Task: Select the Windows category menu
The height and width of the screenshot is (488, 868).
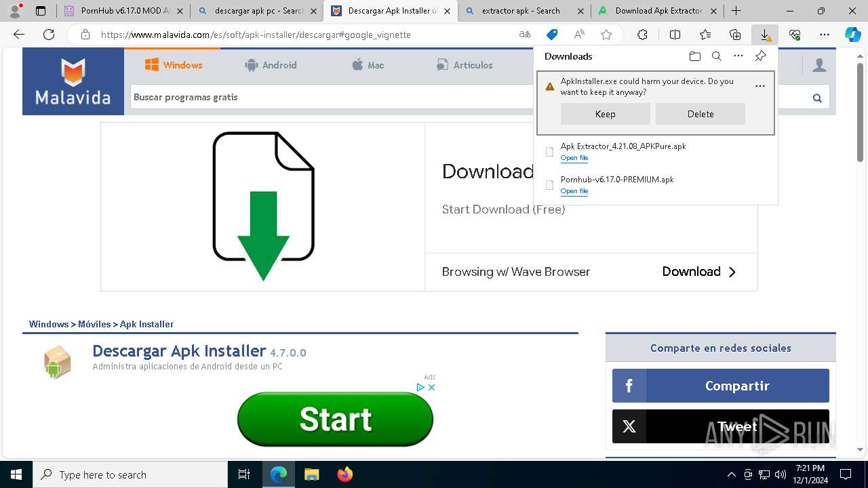Action: click(x=174, y=65)
